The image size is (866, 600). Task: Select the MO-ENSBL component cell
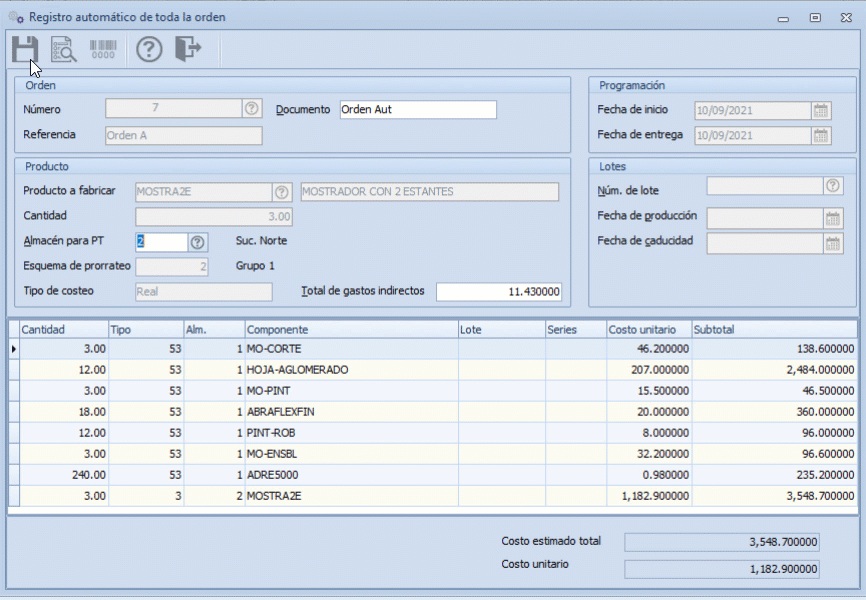pyautogui.click(x=352, y=454)
